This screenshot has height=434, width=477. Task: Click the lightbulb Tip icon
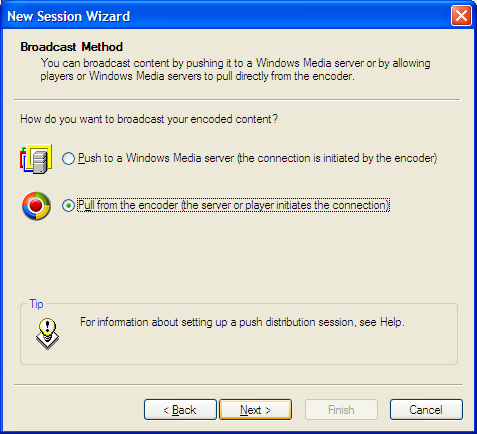(x=48, y=333)
